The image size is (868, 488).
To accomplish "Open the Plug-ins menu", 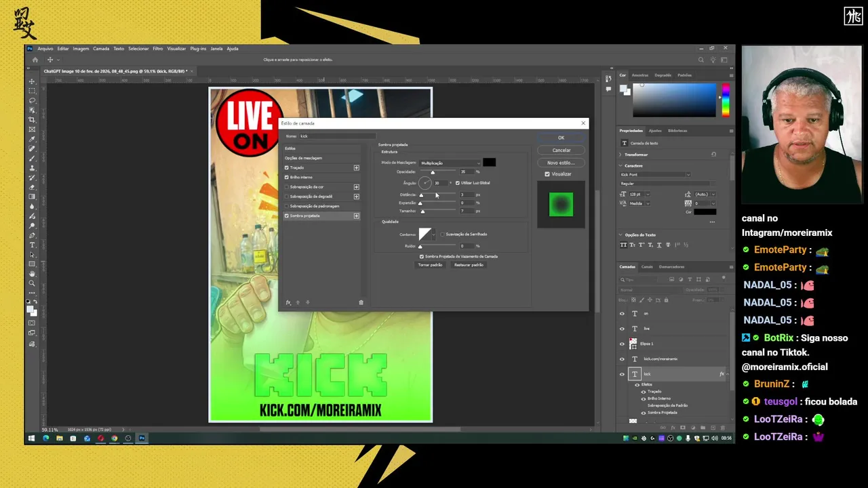I will [198, 49].
